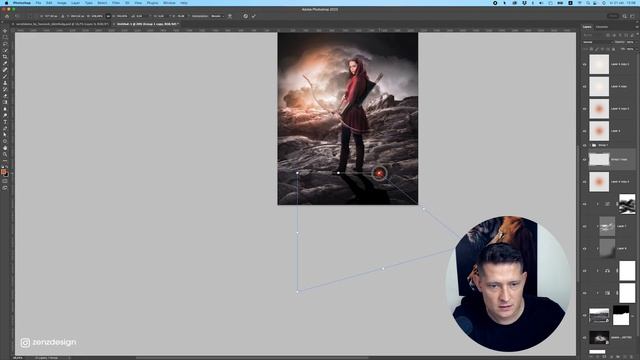Commit the transform with checkmark icon
This screenshot has width=640, height=360.
pyautogui.click(x=253, y=16)
